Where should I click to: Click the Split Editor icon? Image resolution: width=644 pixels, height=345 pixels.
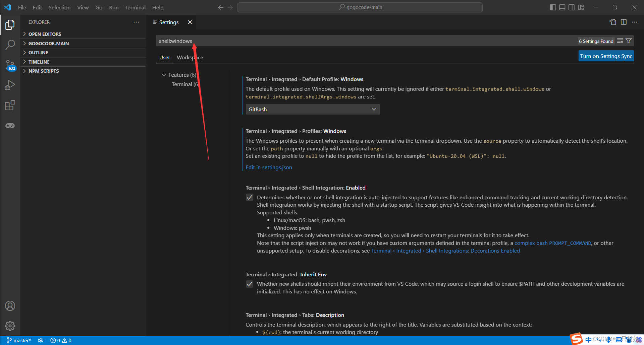click(x=624, y=22)
